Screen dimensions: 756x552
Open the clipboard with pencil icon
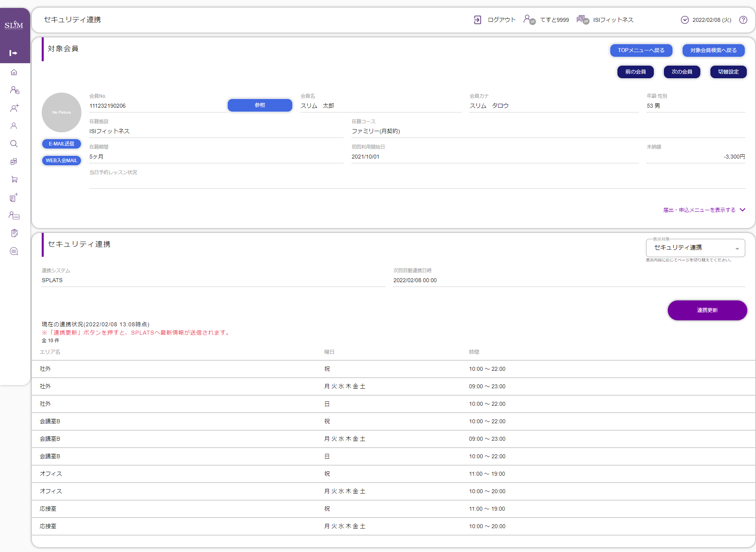[14, 233]
